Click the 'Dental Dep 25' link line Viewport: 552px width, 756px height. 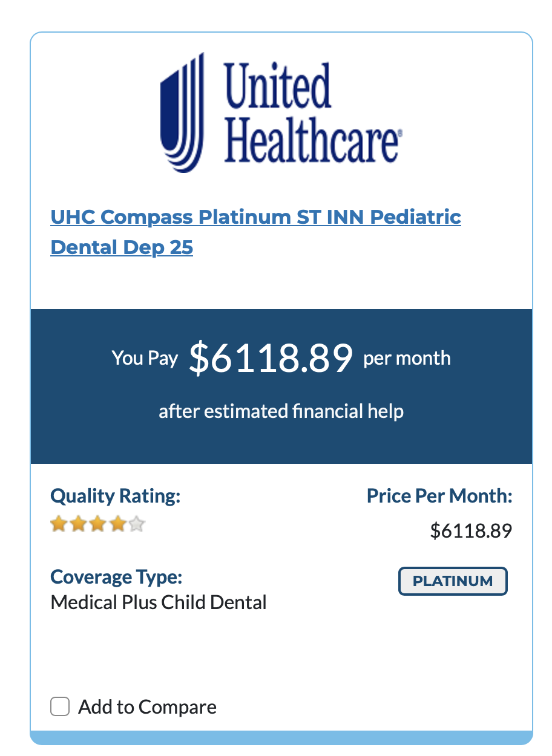tap(122, 247)
